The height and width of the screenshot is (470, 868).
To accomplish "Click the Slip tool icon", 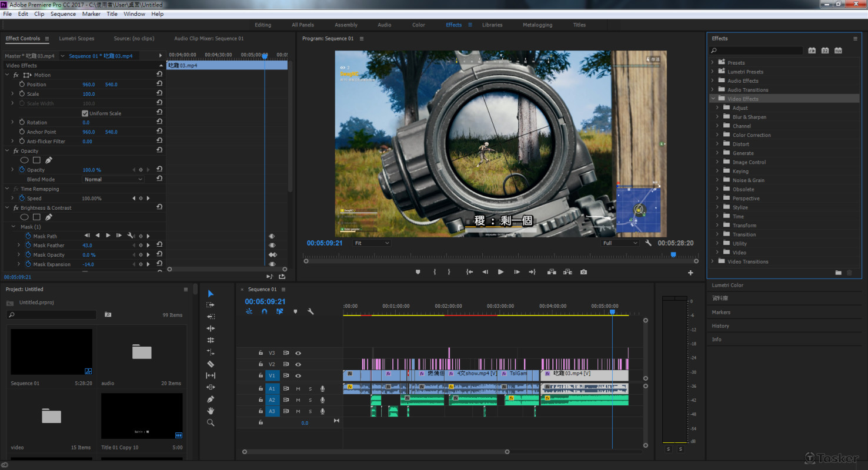I will [211, 375].
